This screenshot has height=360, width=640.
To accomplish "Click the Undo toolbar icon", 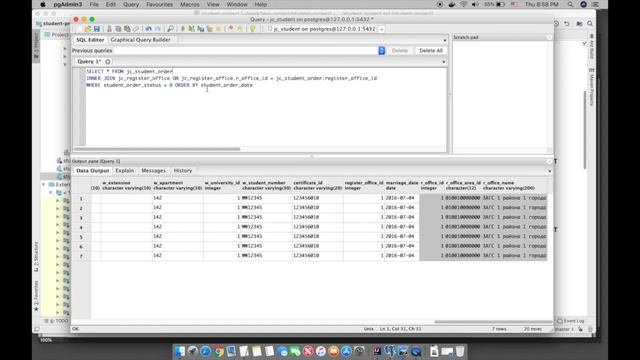I will tap(149, 29).
